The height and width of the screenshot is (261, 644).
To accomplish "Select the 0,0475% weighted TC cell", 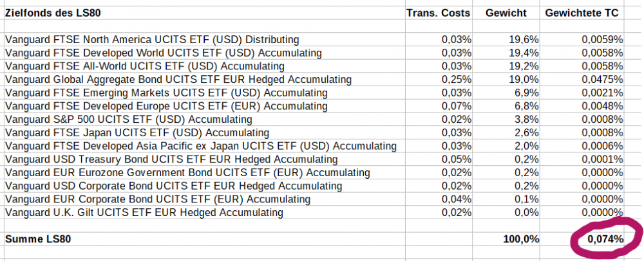I will click(602, 80).
